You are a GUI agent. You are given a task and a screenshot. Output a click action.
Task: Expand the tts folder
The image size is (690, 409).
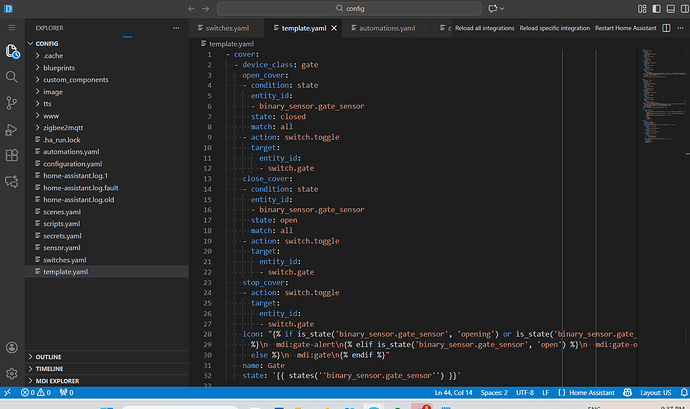point(107,103)
